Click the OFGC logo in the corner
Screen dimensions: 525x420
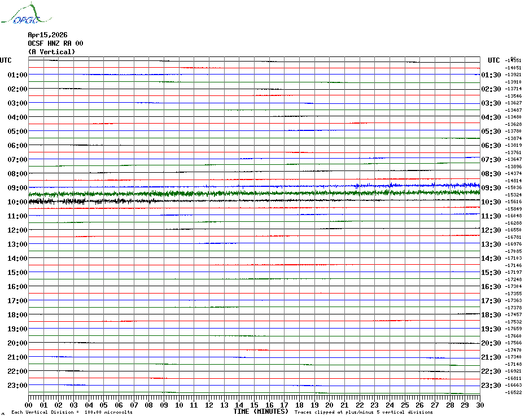coord(27,14)
